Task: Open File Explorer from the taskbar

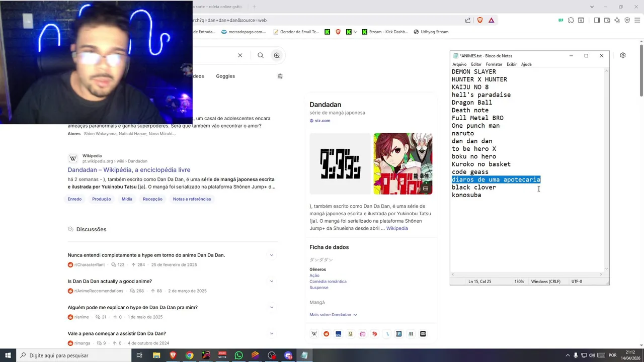Action: tap(156, 355)
